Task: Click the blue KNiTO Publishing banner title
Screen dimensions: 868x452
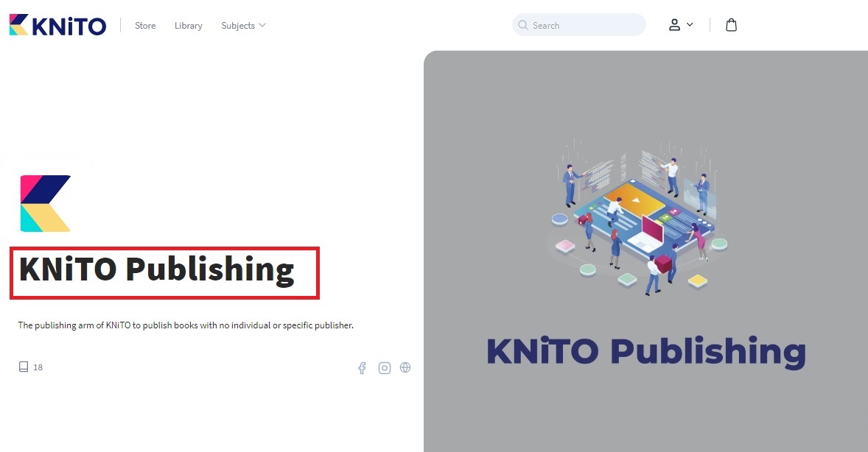Action: [645, 351]
